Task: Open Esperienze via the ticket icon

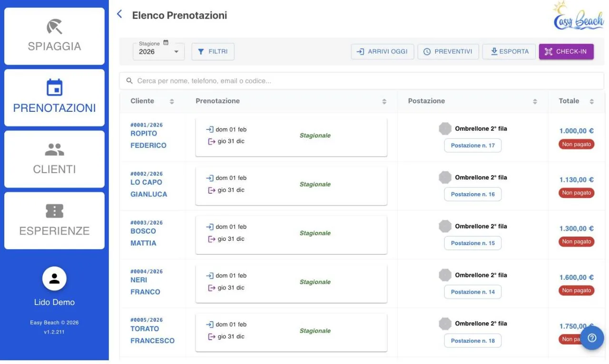Action: (x=54, y=211)
